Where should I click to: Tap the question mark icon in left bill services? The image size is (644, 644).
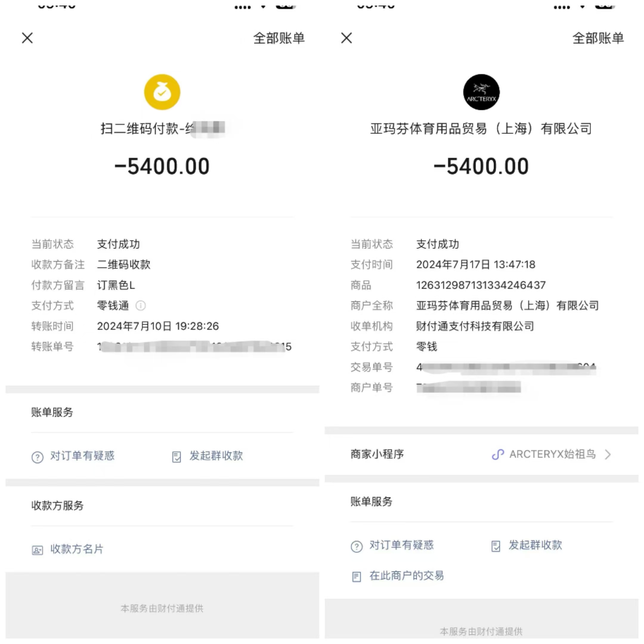pyautogui.click(x=37, y=457)
